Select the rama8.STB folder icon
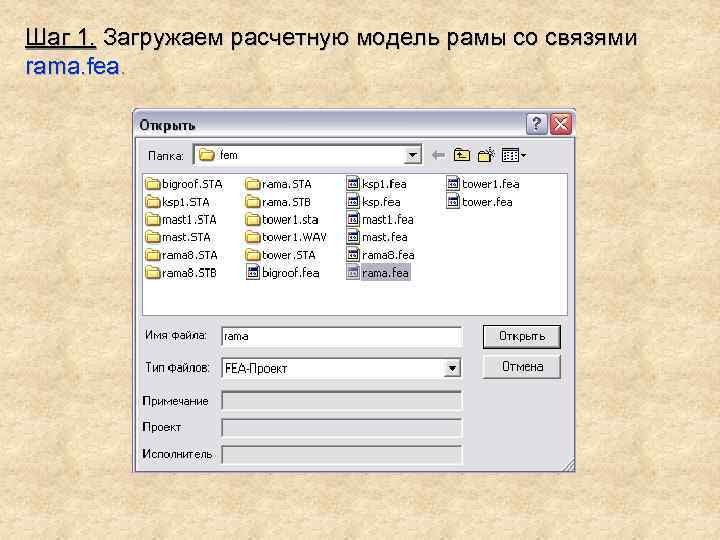This screenshot has width=720, height=540. [152, 273]
